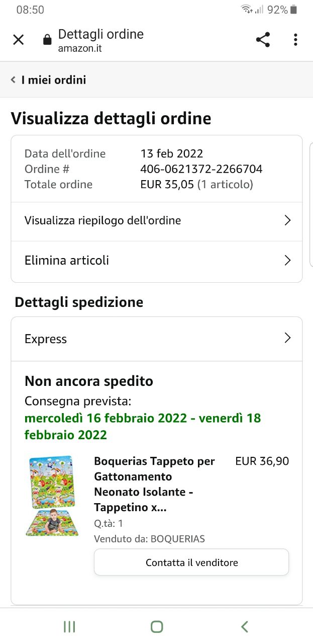Tap the order number 406-0621372-2266704
This screenshot has width=313, height=644.
201,169
